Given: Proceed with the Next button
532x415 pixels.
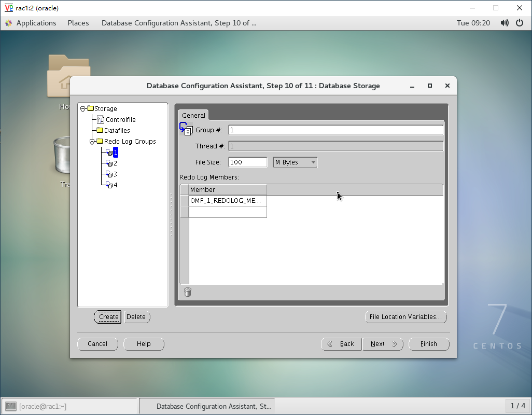Looking at the screenshot, I should pos(383,344).
